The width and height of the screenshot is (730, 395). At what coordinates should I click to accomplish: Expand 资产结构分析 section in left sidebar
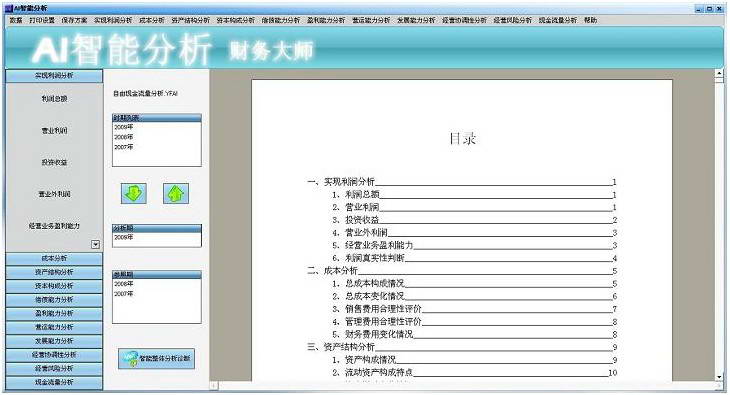point(54,272)
